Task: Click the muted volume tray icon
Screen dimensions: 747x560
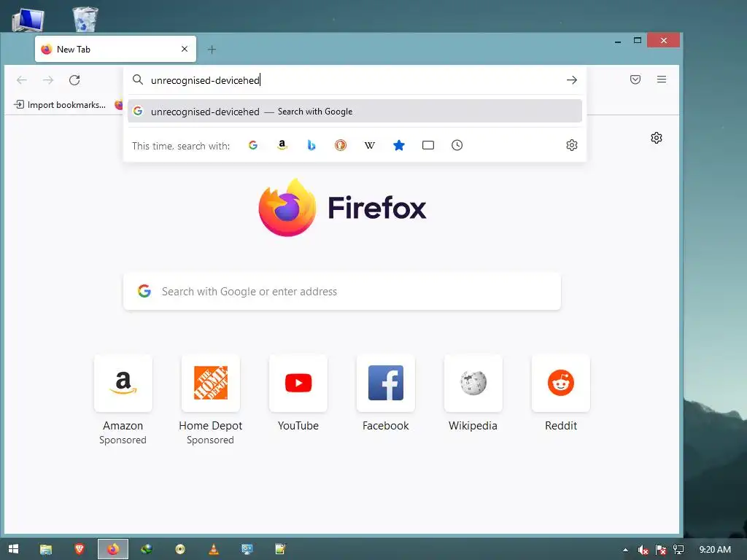Action: (x=643, y=550)
